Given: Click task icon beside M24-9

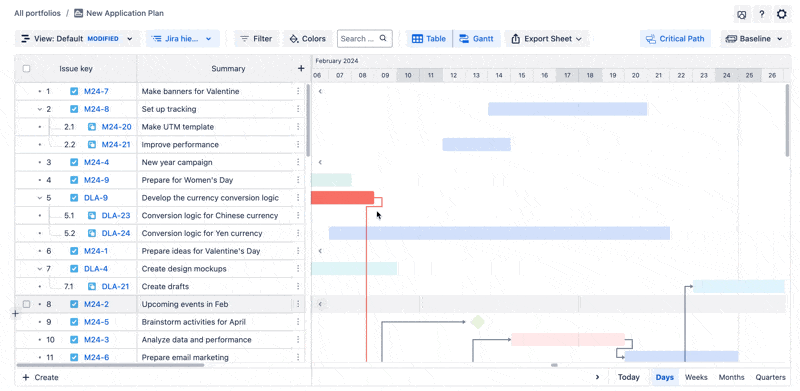Looking at the screenshot, I should click(x=74, y=180).
